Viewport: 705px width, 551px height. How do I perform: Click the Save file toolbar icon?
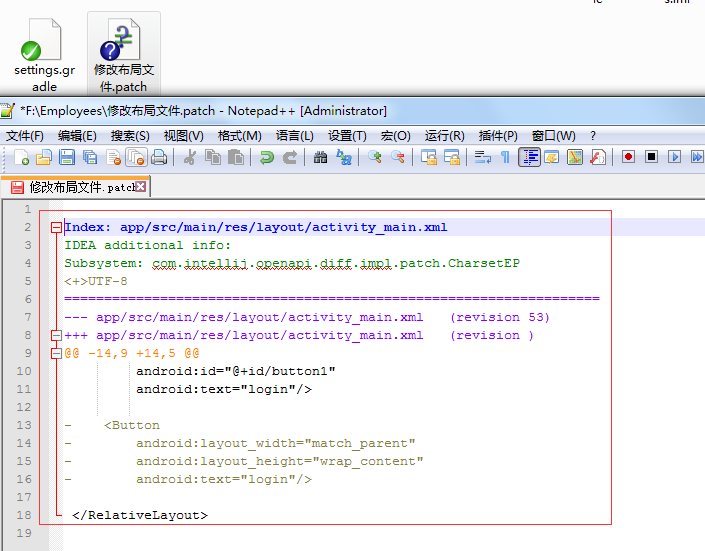click(67, 157)
